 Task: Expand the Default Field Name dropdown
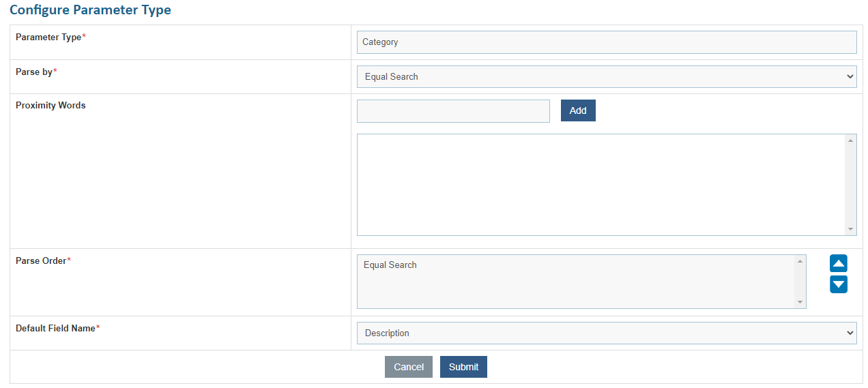(x=606, y=333)
